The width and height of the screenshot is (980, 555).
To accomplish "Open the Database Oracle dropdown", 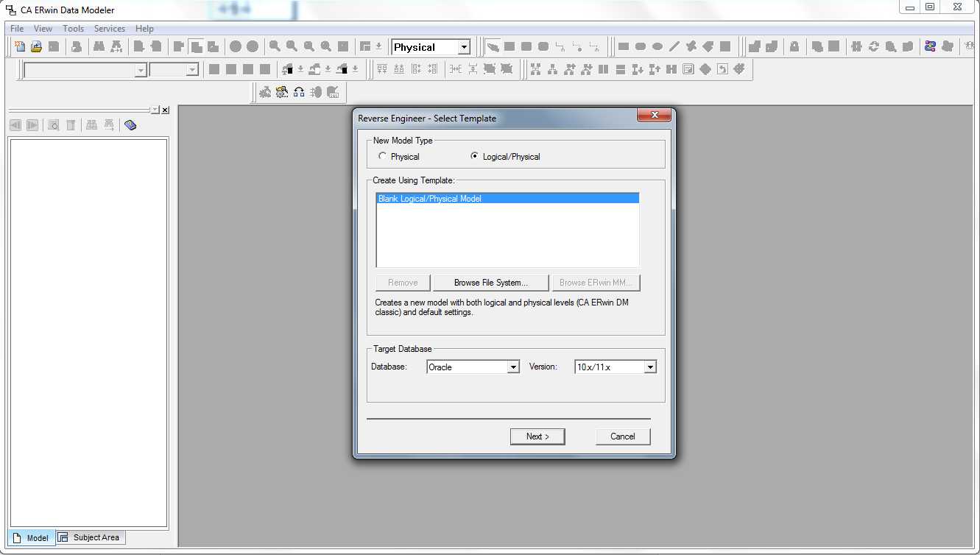I will pyautogui.click(x=514, y=367).
